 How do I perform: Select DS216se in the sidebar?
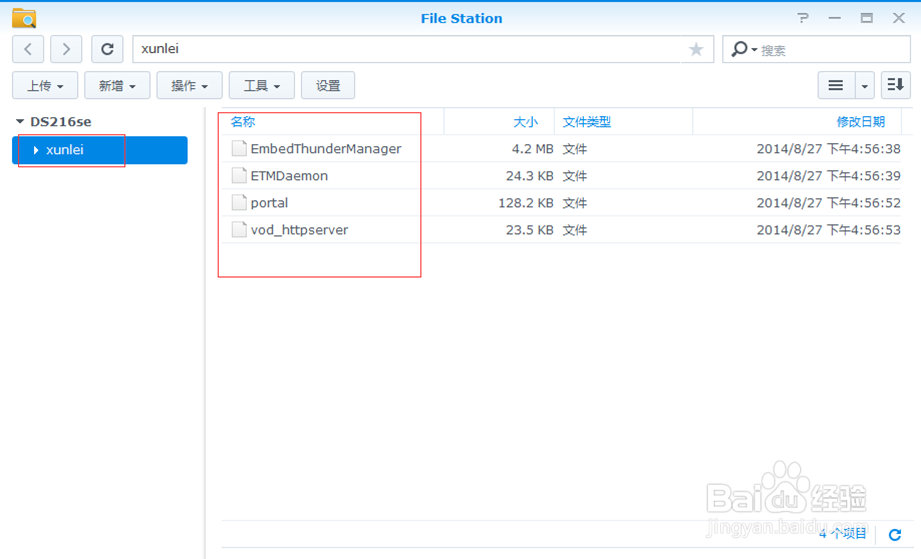click(60, 122)
